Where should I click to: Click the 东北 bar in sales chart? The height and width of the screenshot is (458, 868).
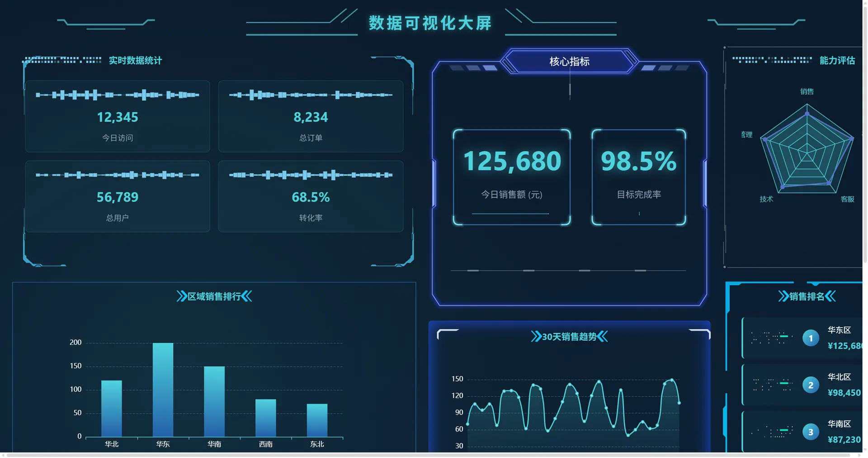click(317, 420)
